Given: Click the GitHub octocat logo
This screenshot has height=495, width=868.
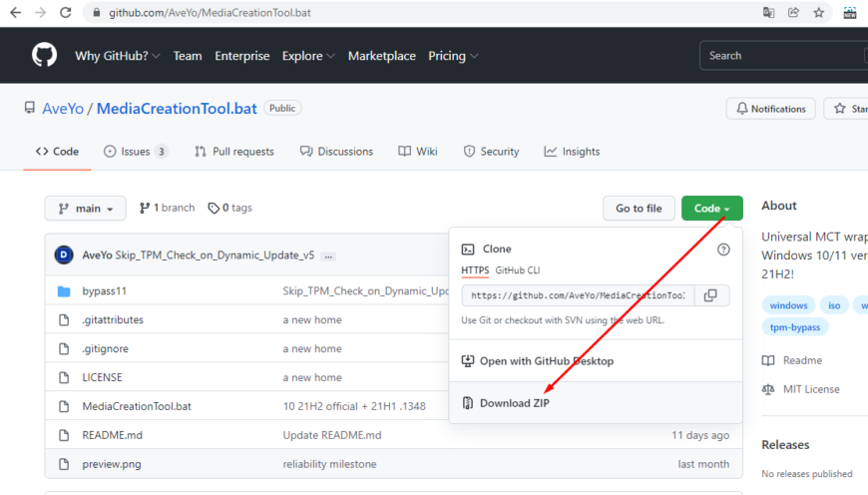Looking at the screenshot, I should (x=44, y=55).
